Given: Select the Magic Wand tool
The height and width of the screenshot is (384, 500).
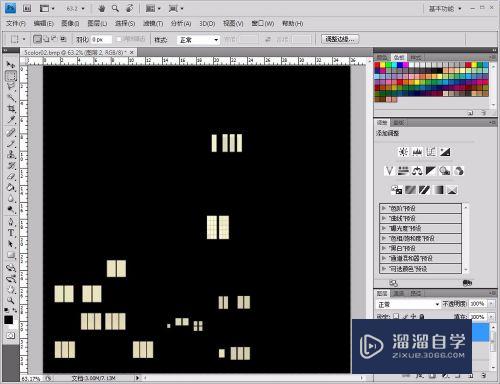Looking at the screenshot, I should [11, 98].
